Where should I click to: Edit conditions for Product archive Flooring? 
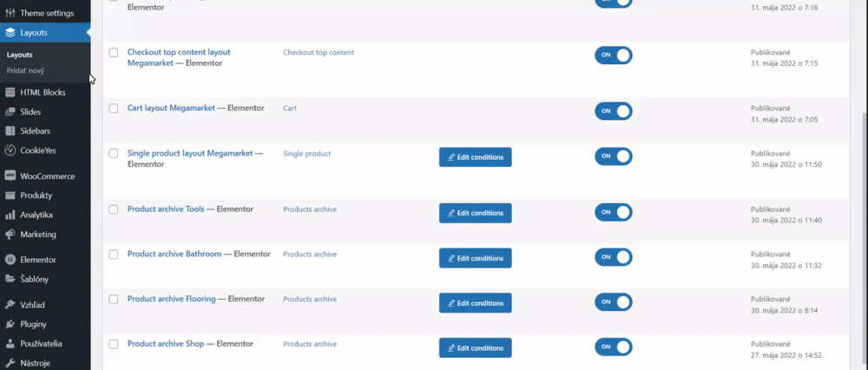pyautogui.click(x=476, y=303)
